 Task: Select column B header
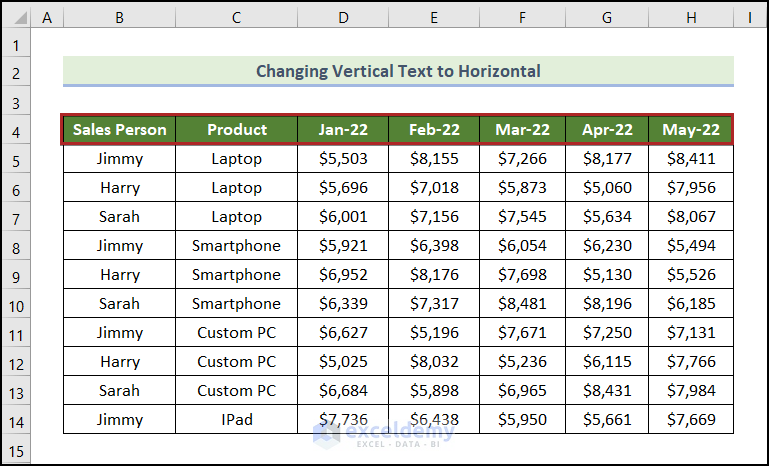click(119, 16)
